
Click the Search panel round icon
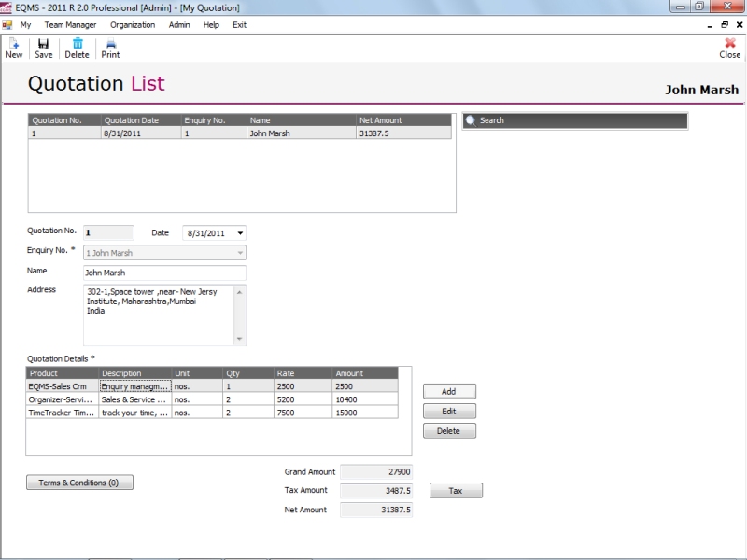(470, 120)
